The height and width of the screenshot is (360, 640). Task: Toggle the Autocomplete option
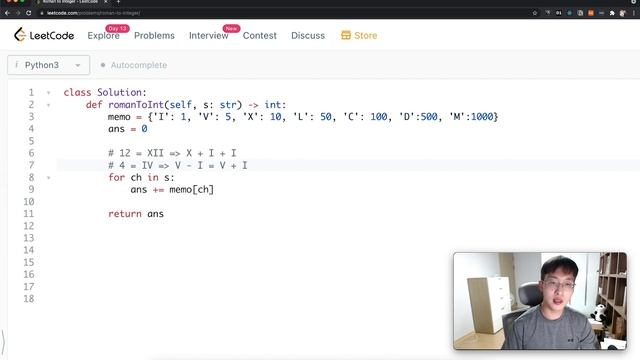click(x=134, y=65)
